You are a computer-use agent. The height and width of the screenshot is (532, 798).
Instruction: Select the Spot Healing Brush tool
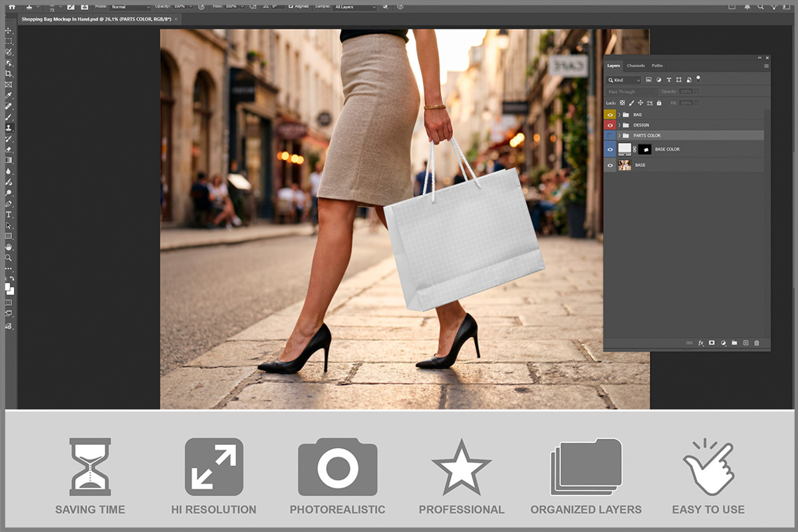[x=9, y=106]
